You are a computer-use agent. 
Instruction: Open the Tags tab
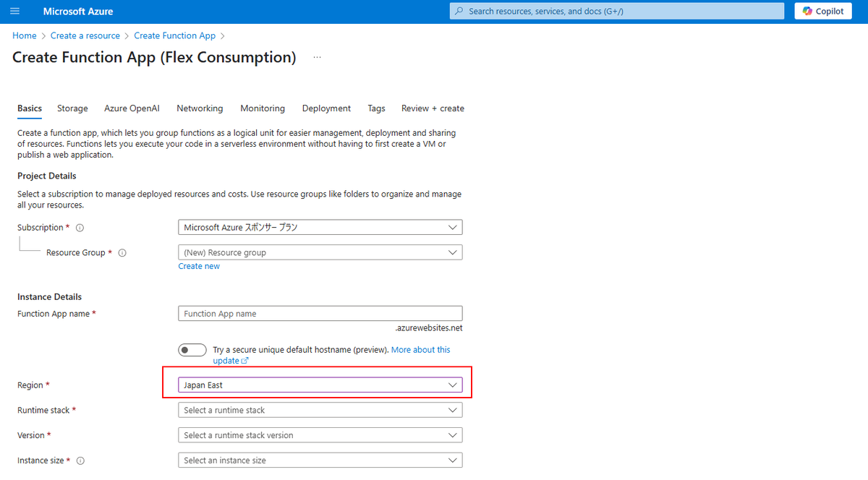[376, 108]
